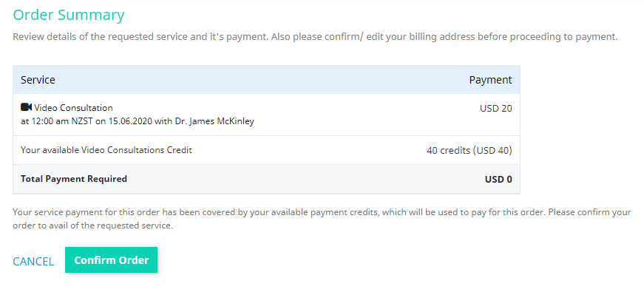
Task: Confirm the order with the green button
Action: point(112,260)
